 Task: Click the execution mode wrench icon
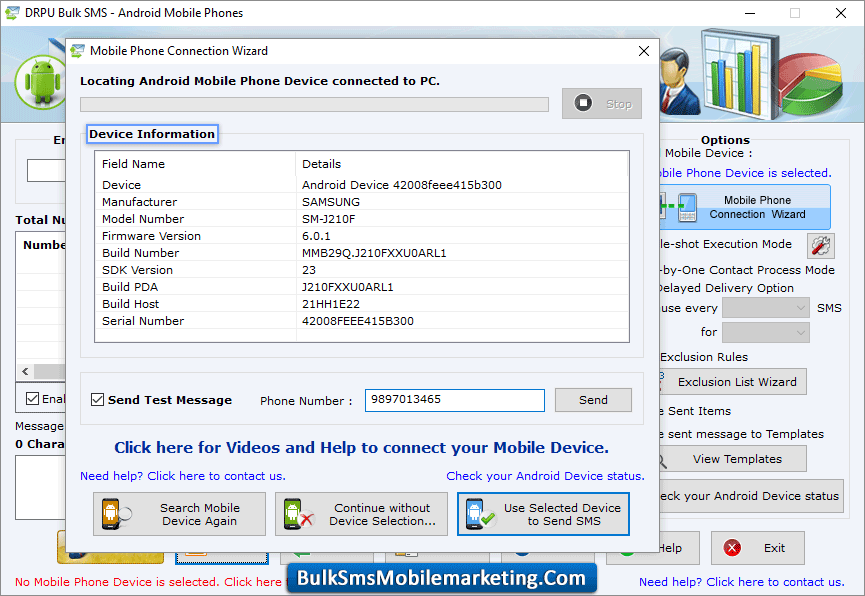click(821, 246)
